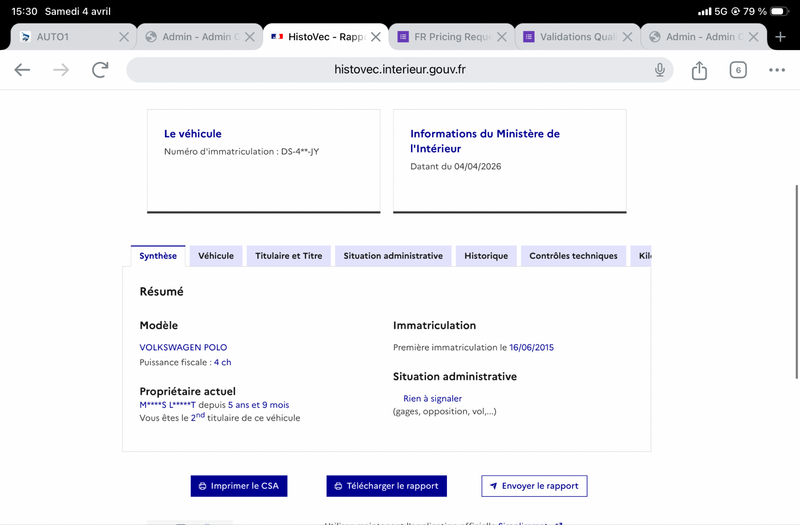
Task: Go to Situation administrative tab
Action: 393,256
